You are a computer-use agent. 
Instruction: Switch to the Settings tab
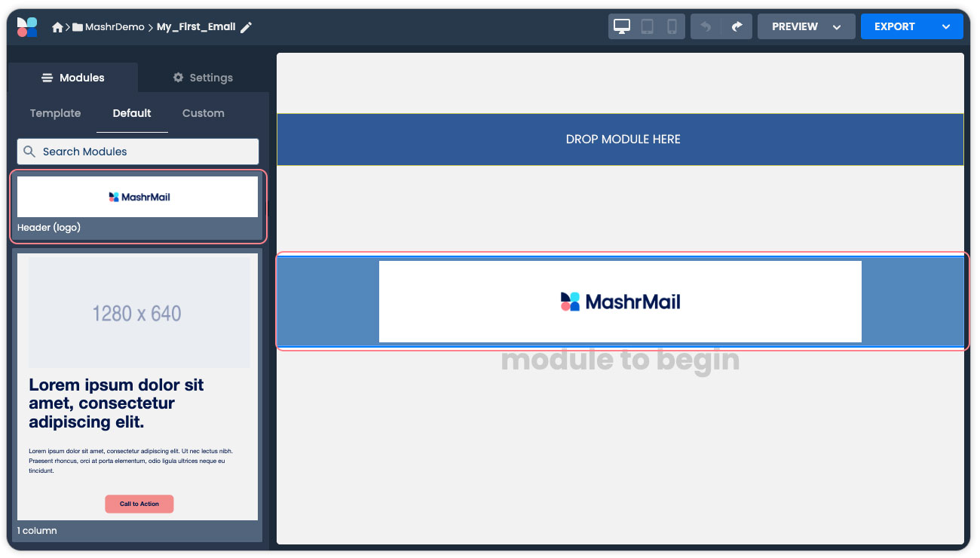pos(203,78)
